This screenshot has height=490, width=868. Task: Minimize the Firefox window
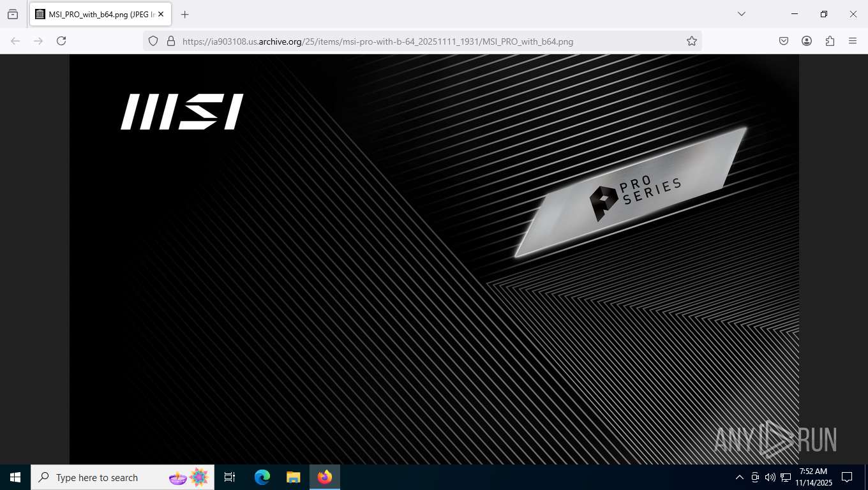[795, 14]
